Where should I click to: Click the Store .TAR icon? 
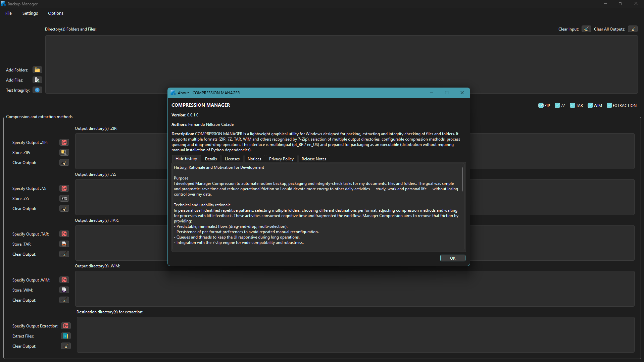click(64, 244)
